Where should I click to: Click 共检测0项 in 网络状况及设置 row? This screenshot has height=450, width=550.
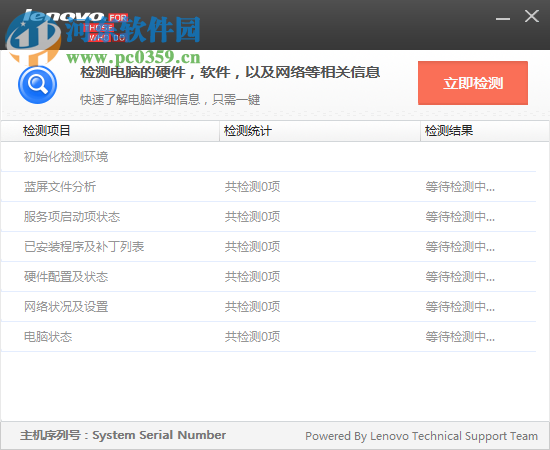[x=252, y=307]
